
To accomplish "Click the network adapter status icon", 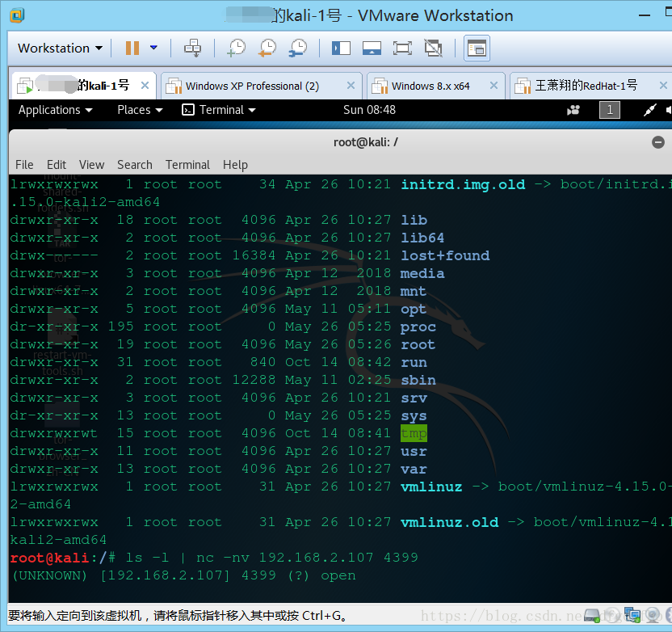I will pos(632,615).
